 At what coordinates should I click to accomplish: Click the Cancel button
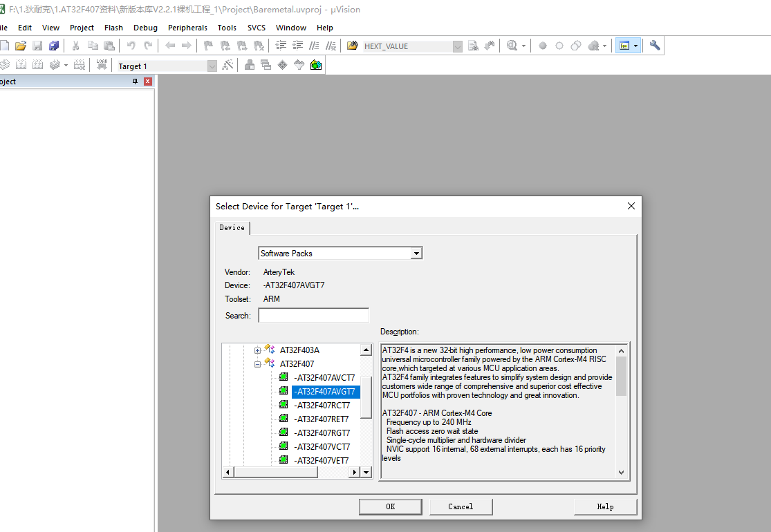coord(461,507)
